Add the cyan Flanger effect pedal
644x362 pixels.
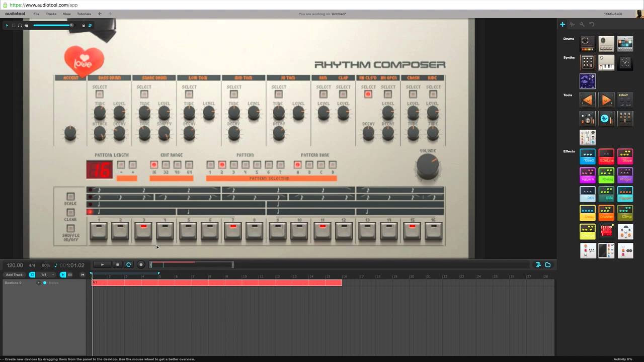coord(625,194)
